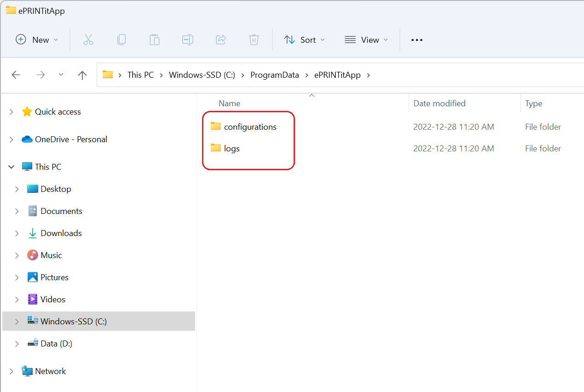Open the Sort options dropdown
The height and width of the screenshot is (392, 584).
pos(304,40)
